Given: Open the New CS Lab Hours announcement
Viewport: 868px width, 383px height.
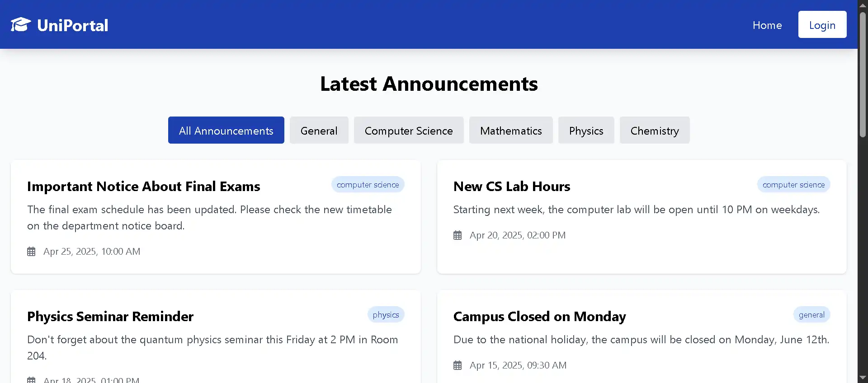Looking at the screenshot, I should pyautogui.click(x=511, y=186).
